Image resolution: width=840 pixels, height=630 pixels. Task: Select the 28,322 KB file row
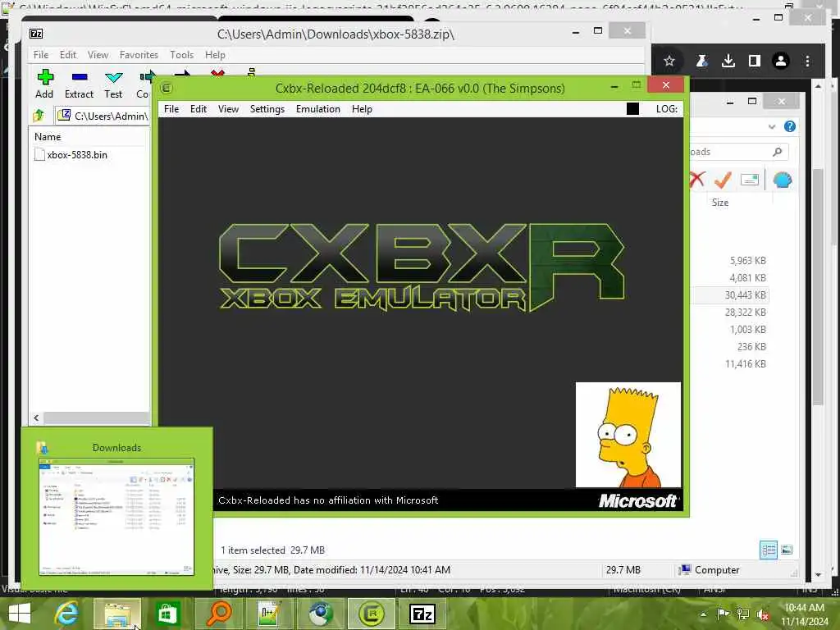click(x=745, y=313)
